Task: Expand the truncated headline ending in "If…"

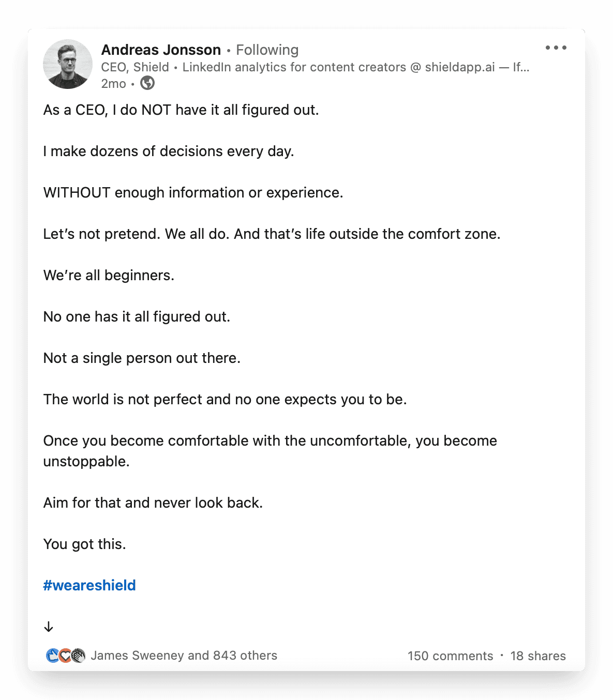Action: coord(521,67)
